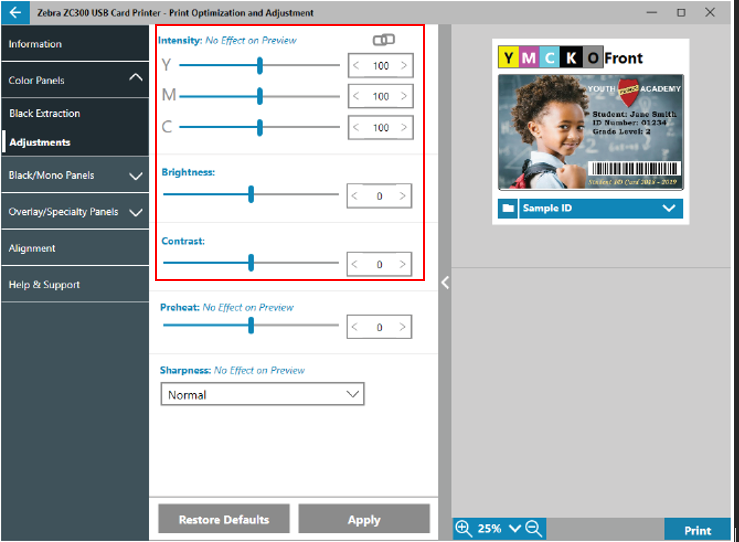739x542 pixels.
Task: Decrease the Preheat value
Action: (354, 327)
